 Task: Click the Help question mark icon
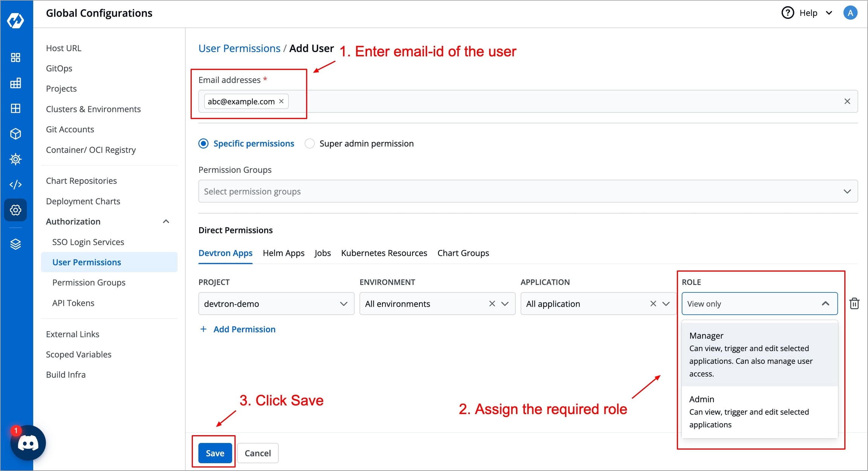pyautogui.click(x=787, y=13)
